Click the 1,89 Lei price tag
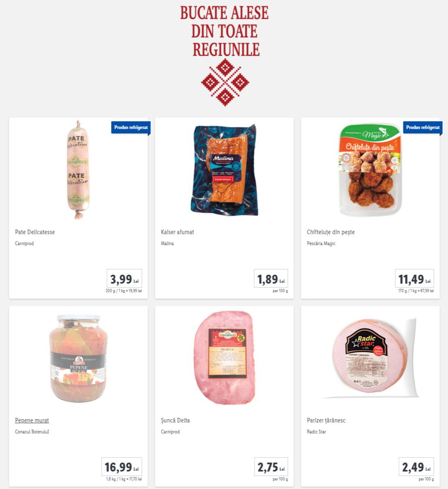The width and height of the screenshot is (448, 489). point(271,278)
